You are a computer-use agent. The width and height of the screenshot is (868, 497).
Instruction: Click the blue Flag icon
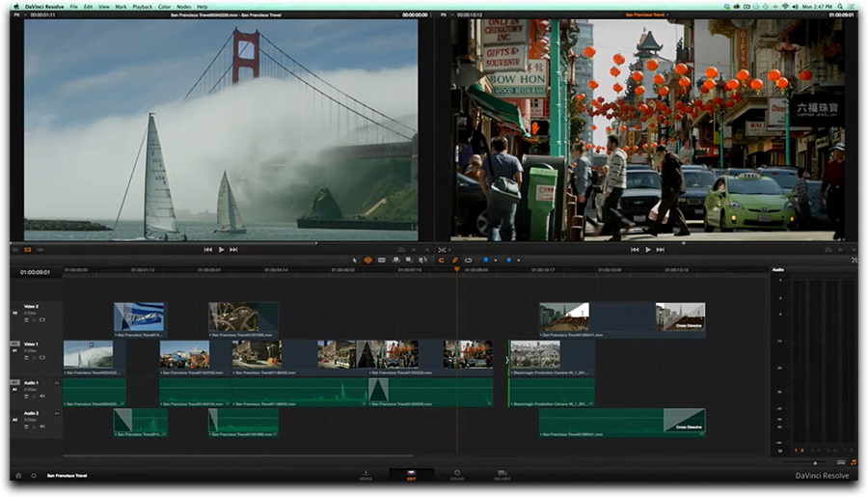486,260
